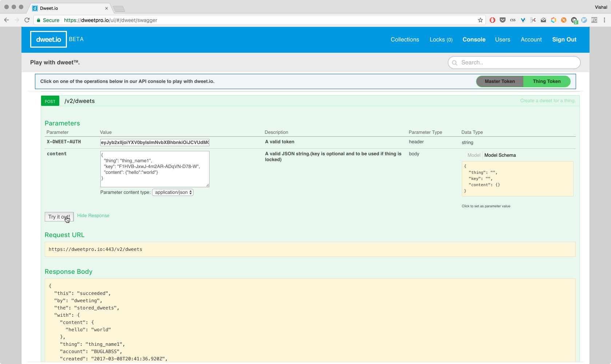Screen dimensions: 611x364
Task: Open the Console menu item
Action: click(474, 40)
